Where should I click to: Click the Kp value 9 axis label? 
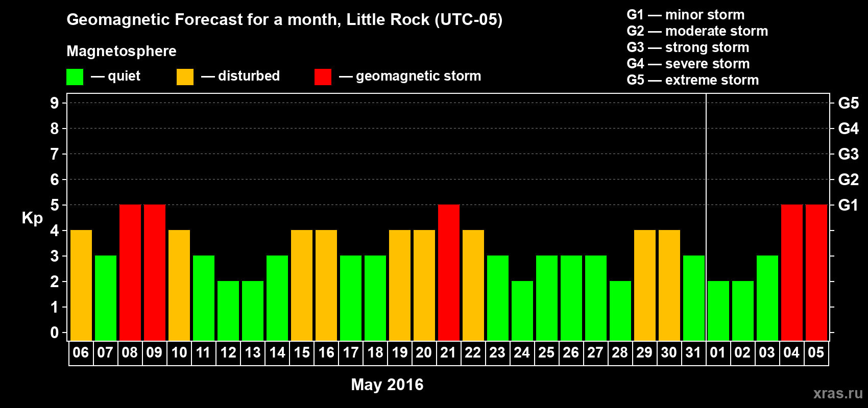[x=55, y=103]
